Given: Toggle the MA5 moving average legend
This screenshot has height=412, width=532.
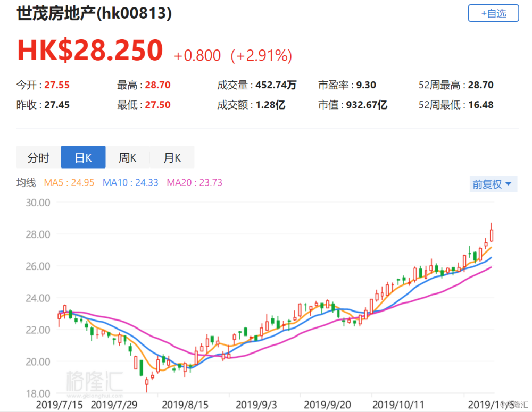Looking at the screenshot, I should click(x=69, y=183).
